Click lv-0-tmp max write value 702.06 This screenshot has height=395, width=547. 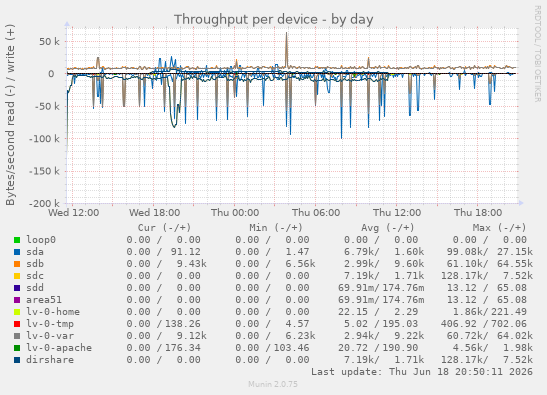click(x=509, y=323)
